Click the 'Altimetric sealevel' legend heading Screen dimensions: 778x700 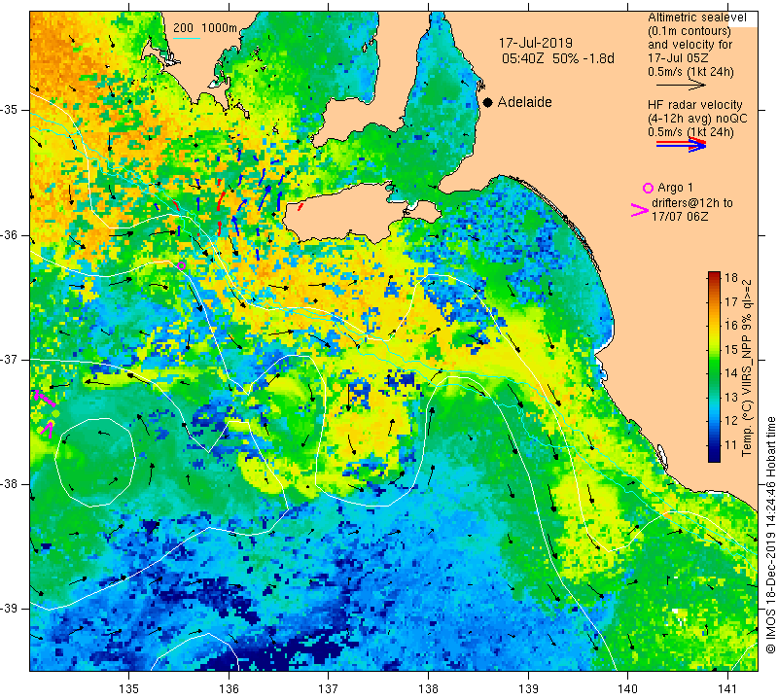coord(696,17)
